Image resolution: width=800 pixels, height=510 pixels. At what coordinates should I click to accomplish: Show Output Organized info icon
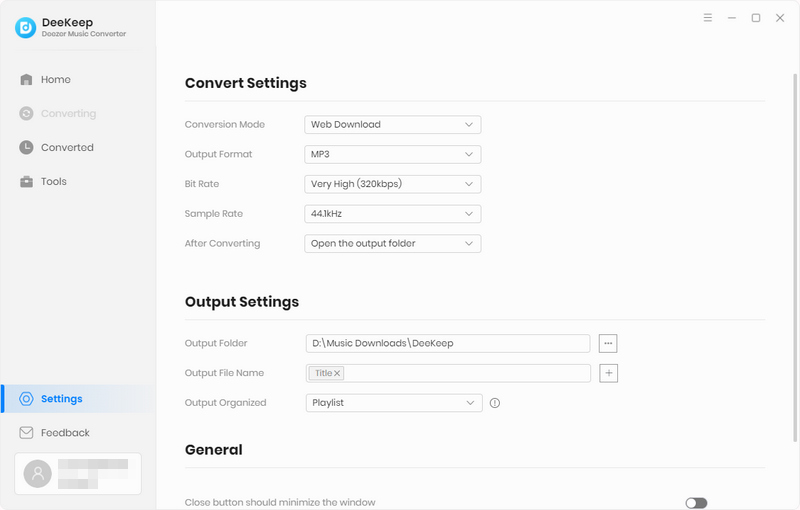coord(494,403)
